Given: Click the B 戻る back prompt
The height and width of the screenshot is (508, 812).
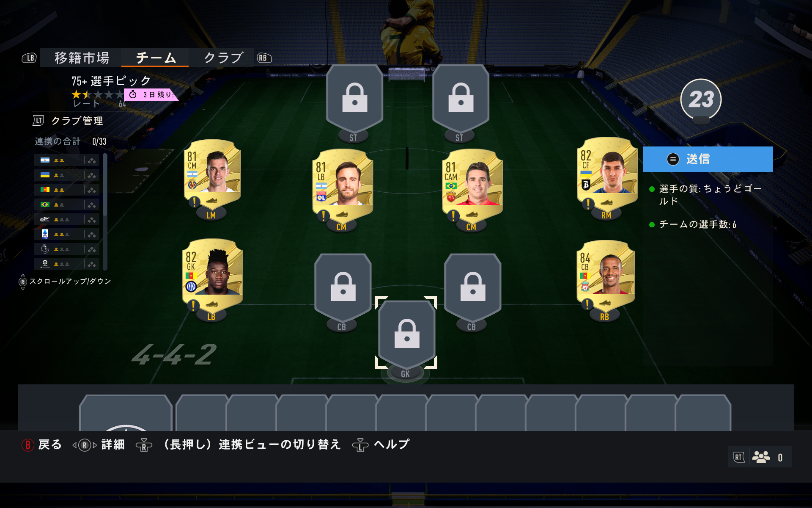Looking at the screenshot, I should point(42,445).
